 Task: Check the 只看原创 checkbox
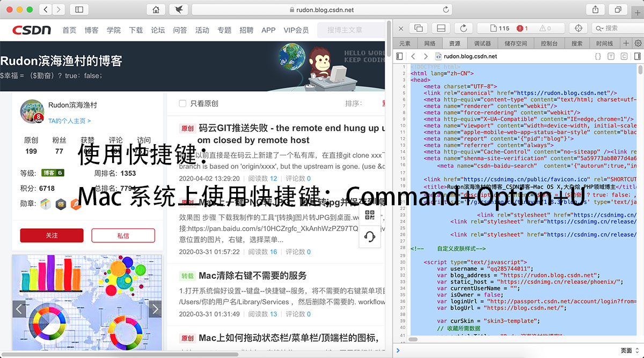pyautogui.click(x=182, y=103)
